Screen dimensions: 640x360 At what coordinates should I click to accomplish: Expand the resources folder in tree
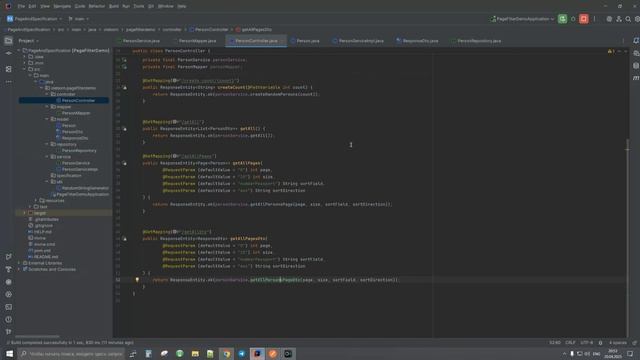[36, 200]
